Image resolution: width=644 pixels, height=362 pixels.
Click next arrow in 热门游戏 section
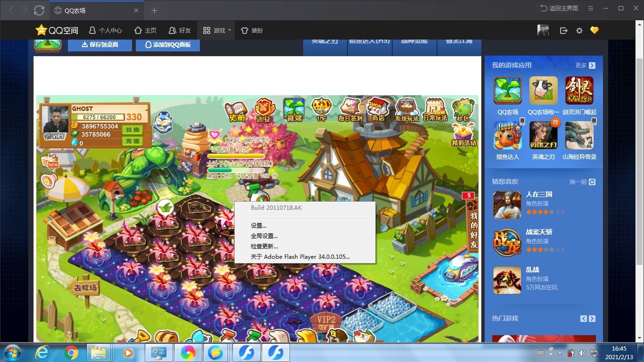[592, 319]
